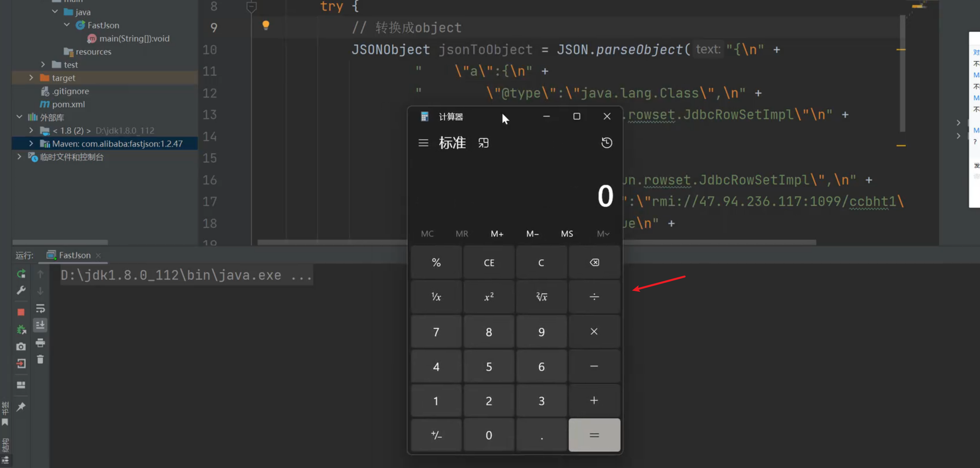Open the wrench settings icon in run panel

pos(21,291)
